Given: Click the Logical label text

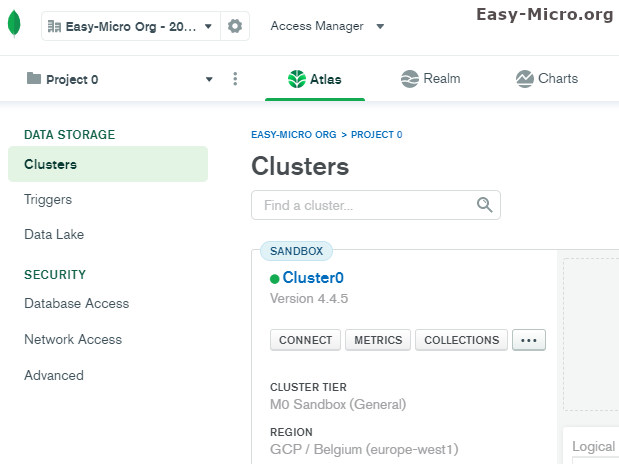Looking at the screenshot, I should click(594, 447).
